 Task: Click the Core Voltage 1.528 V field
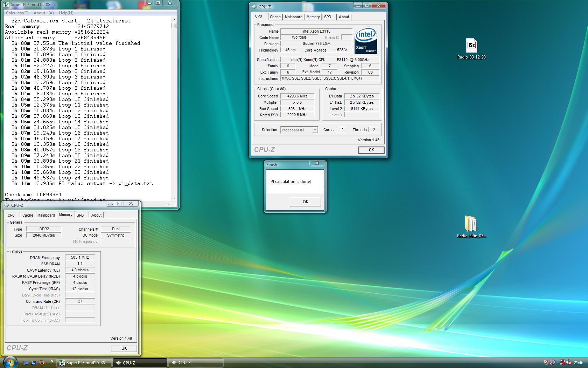[x=340, y=50]
